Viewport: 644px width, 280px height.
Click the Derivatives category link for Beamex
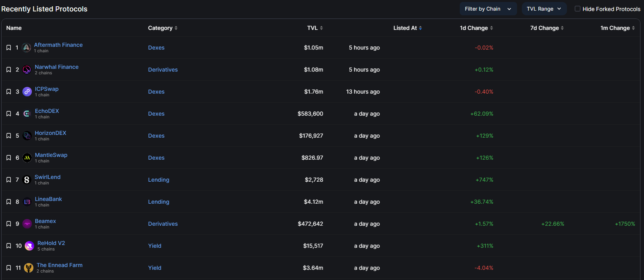coord(163,224)
